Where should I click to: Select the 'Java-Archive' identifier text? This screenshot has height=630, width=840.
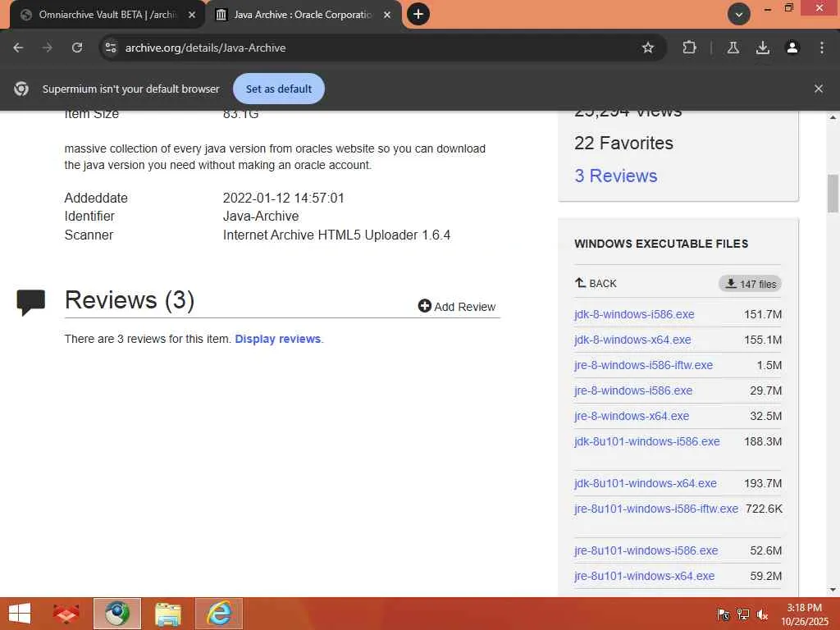point(261,217)
